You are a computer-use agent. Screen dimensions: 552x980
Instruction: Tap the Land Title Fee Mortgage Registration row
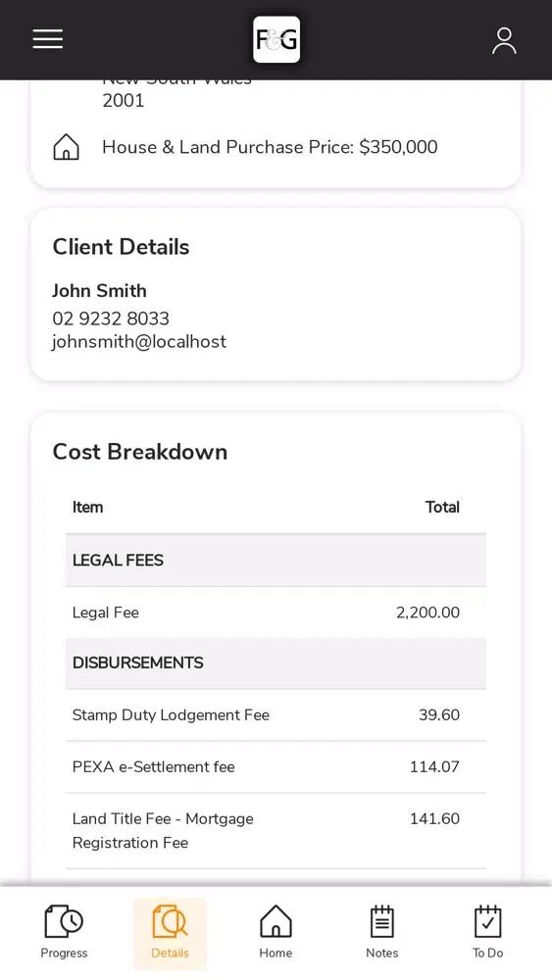coord(276,831)
